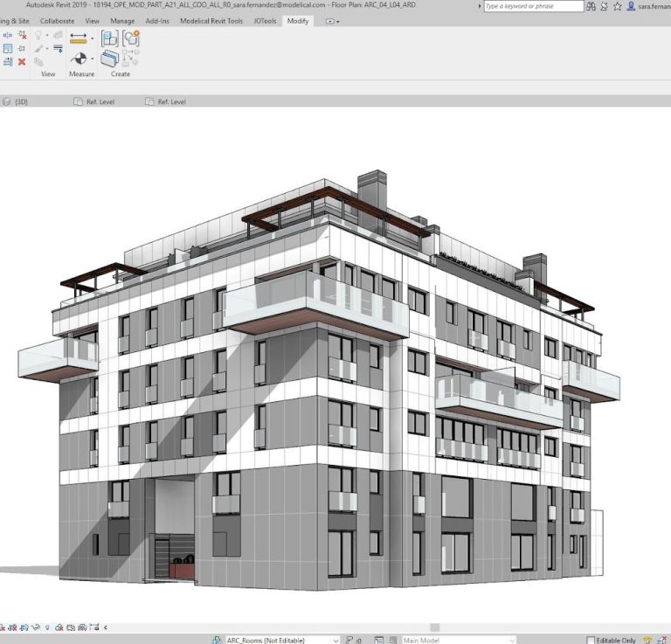Enable the Editable Only checkbox
671x644 pixels.
point(591,640)
